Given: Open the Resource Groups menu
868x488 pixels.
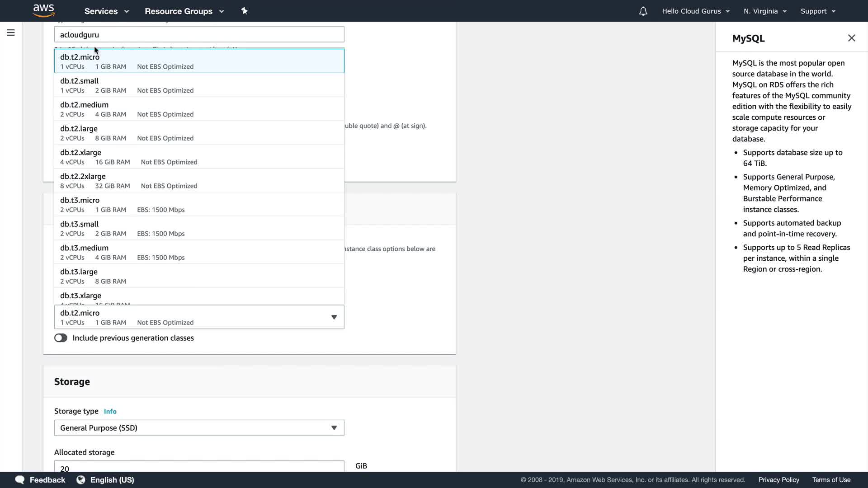Looking at the screenshot, I should (x=184, y=11).
